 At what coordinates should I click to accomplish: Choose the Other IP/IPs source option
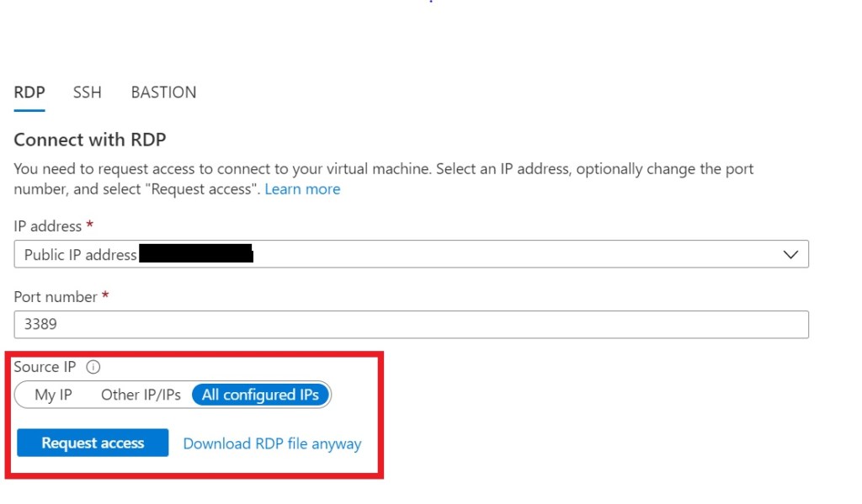[141, 395]
